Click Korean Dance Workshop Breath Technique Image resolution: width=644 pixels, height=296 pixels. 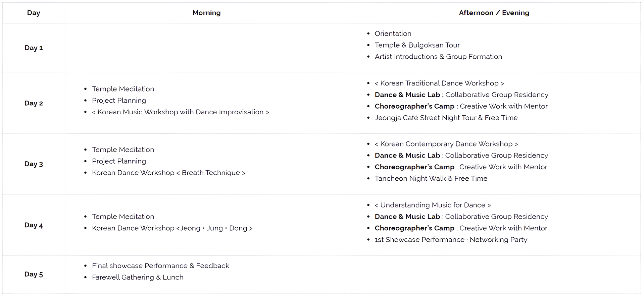pos(168,173)
